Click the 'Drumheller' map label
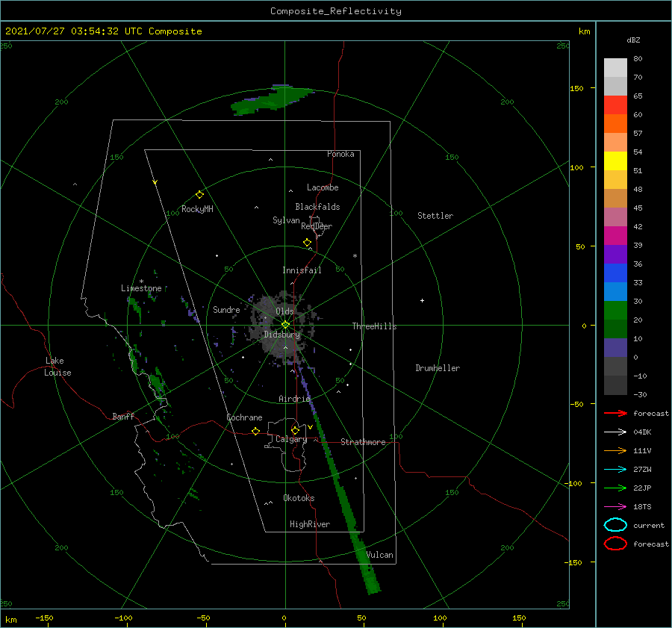This screenshot has height=628, width=672. coord(438,368)
